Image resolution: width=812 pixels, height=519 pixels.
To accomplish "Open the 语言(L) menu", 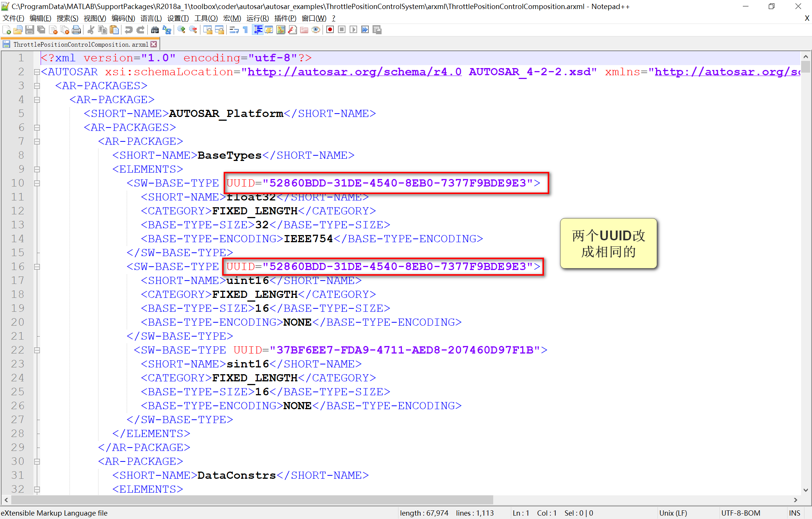I will 151,18.
